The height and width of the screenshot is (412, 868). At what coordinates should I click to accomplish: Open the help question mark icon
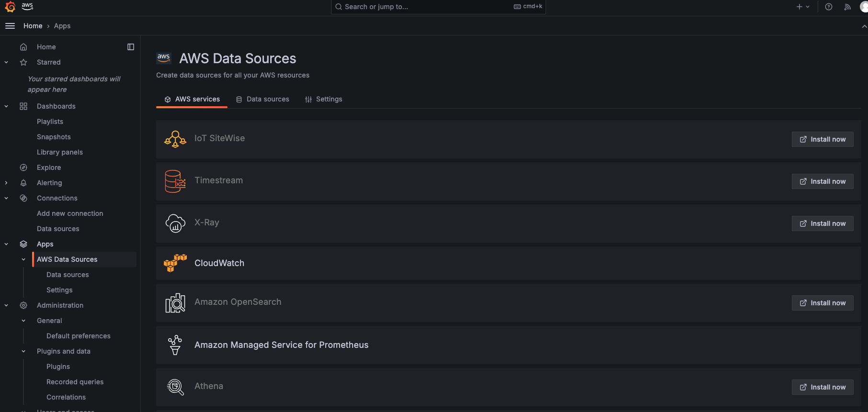coord(829,7)
